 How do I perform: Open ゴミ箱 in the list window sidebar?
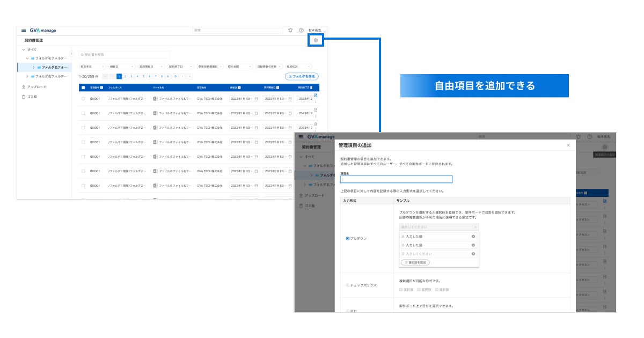click(32, 97)
